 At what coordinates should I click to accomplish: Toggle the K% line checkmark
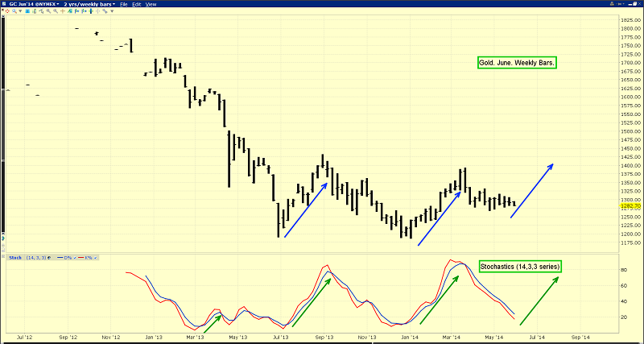tap(94, 258)
